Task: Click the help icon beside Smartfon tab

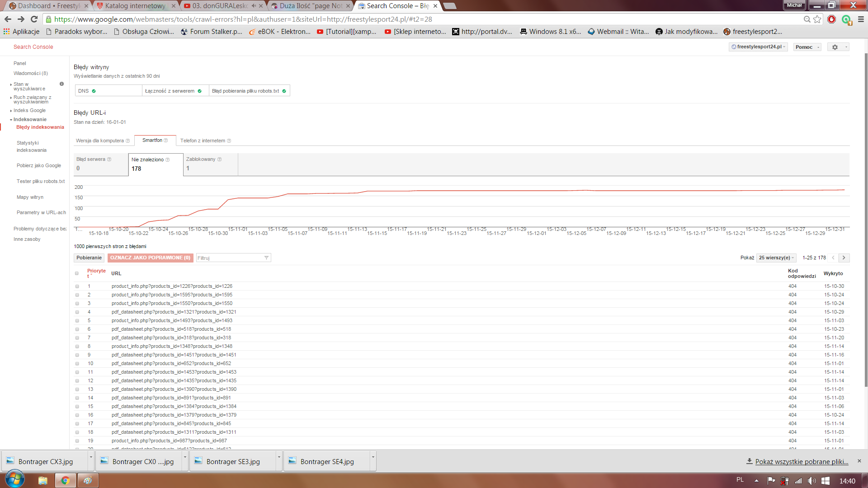Action: (x=166, y=141)
